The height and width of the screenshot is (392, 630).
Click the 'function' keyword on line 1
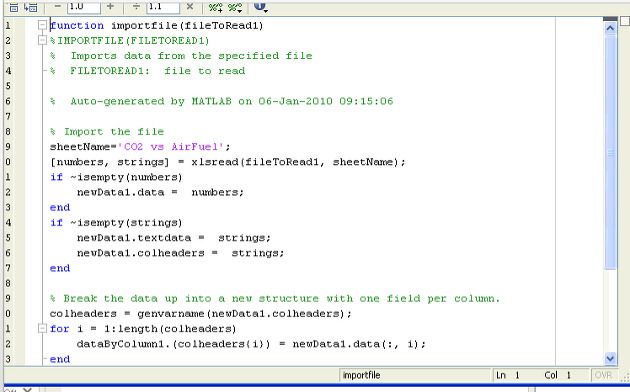77,26
